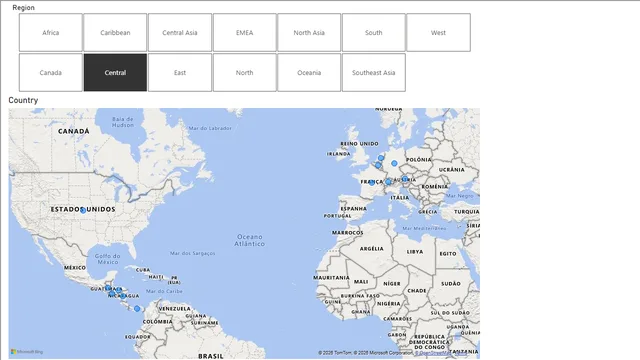The height and width of the screenshot is (360, 640).
Task: Click the Microsoft Bing logo on map
Action: [27, 351]
